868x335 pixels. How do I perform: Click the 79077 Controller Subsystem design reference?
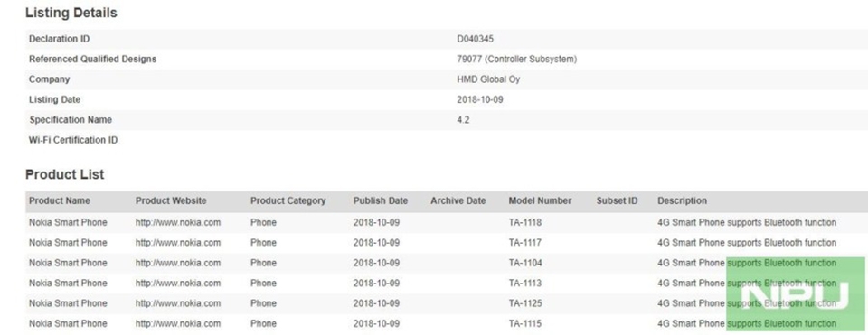tap(516, 60)
